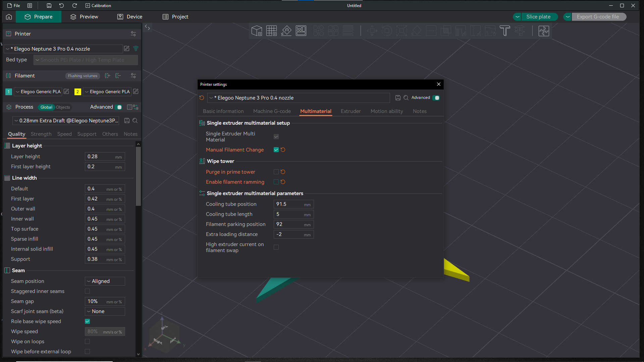
Task: Reset Manual Filament Change to default
Action: point(283,150)
